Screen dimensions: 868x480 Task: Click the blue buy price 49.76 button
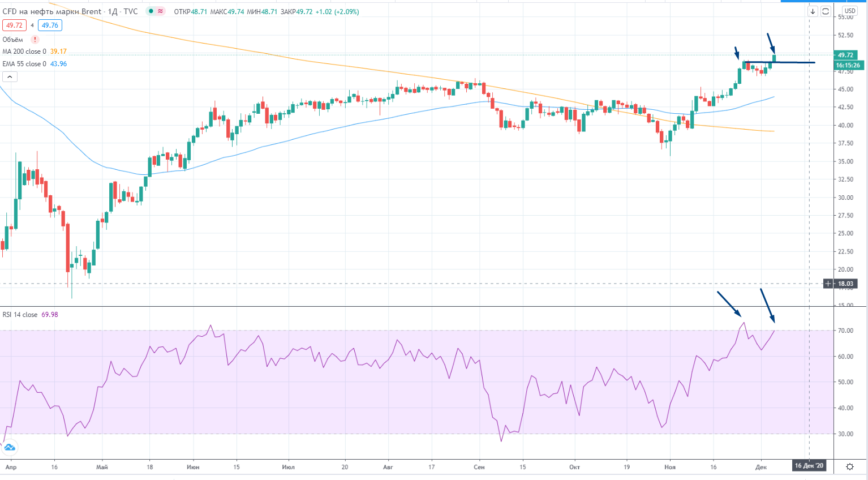click(x=50, y=25)
